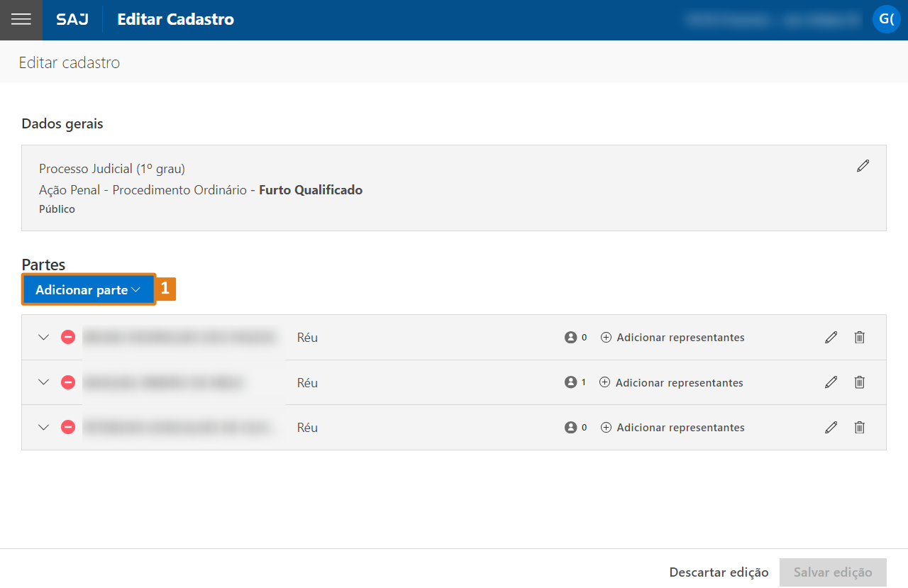Click Descartar edição
908x588 pixels.
coord(719,572)
